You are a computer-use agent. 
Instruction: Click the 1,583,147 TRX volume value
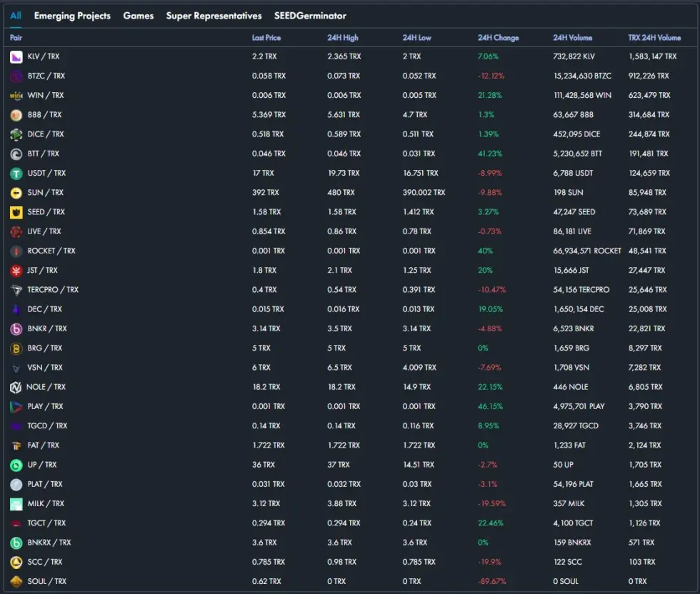(652, 56)
